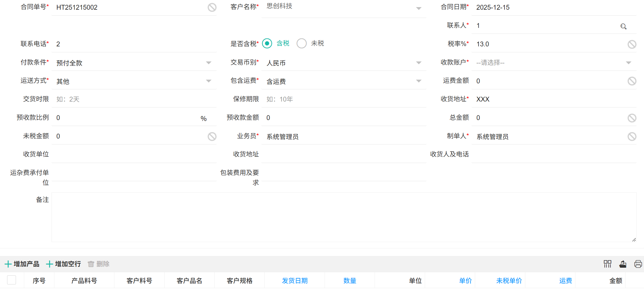
Task: Click the 增加空行 button
Action: pyautogui.click(x=63, y=264)
